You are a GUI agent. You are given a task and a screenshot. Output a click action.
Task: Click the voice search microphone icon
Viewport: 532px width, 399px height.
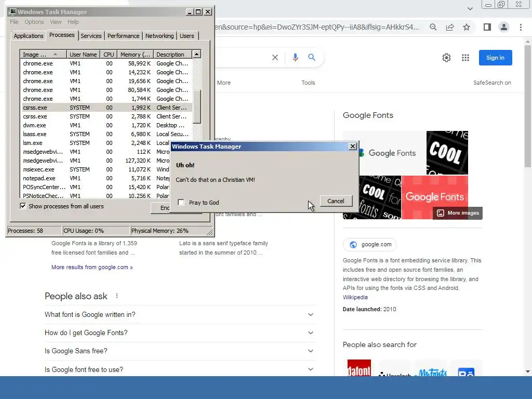click(x=295, y=57)
